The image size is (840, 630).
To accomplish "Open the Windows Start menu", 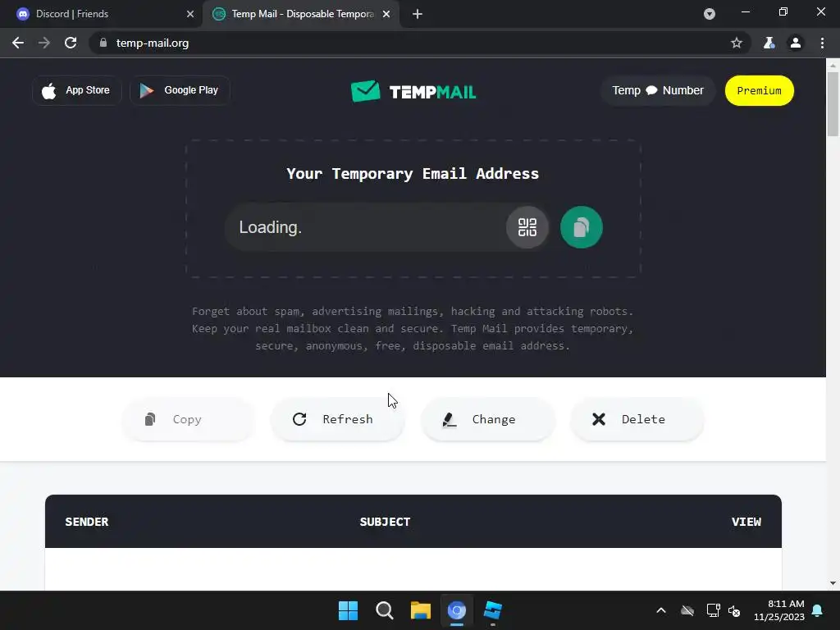I will (348, 610).
